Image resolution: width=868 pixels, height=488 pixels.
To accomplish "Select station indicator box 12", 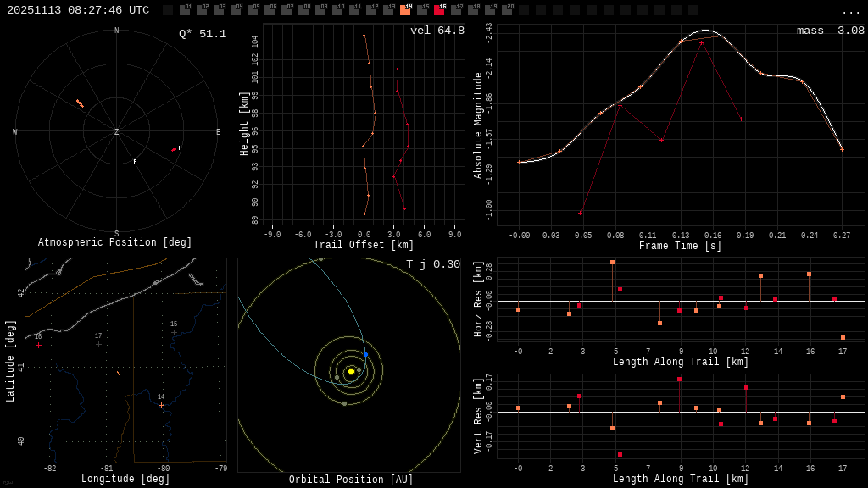I will click(371, 10).
